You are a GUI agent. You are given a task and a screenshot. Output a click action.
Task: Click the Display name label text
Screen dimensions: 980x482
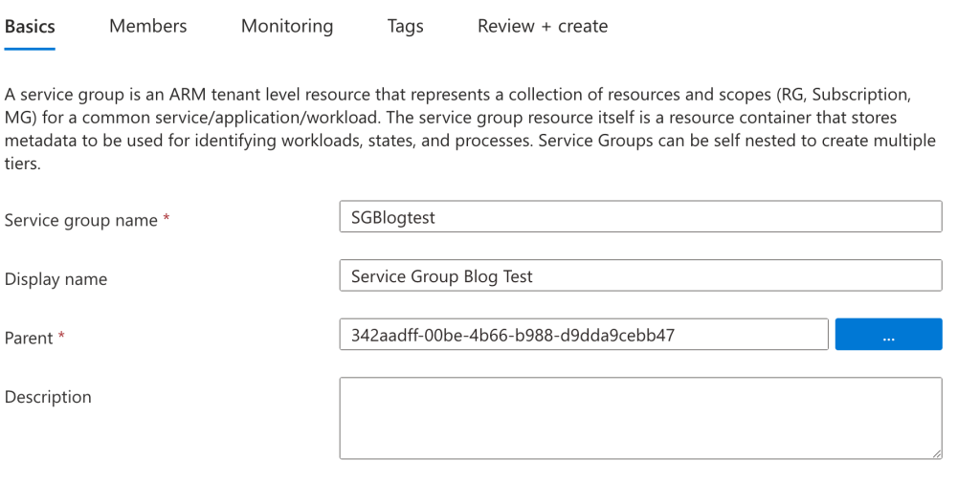click(x=56, y=279)
